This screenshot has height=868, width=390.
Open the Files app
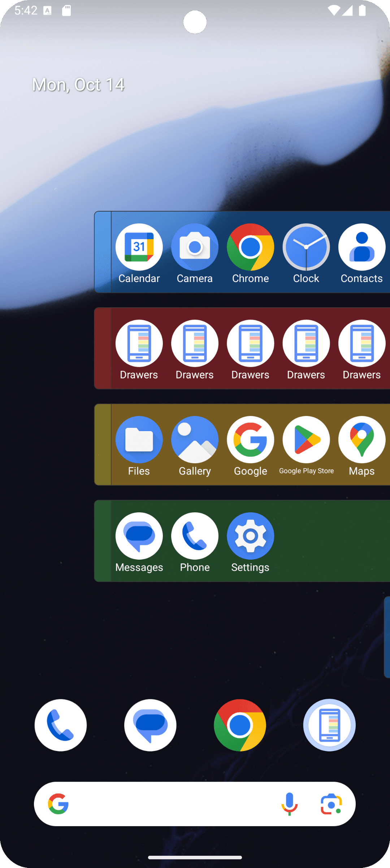pyautogui.click(x=139, y=446)
